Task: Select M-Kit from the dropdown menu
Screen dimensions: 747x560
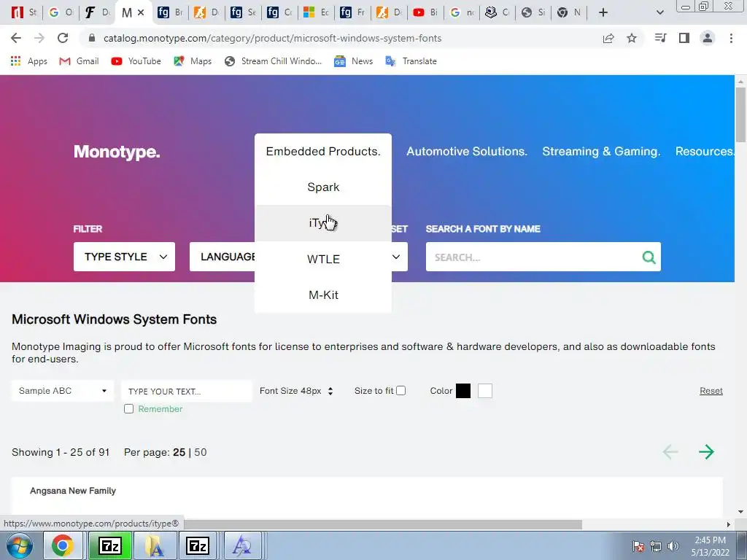Action: (323, 295)
